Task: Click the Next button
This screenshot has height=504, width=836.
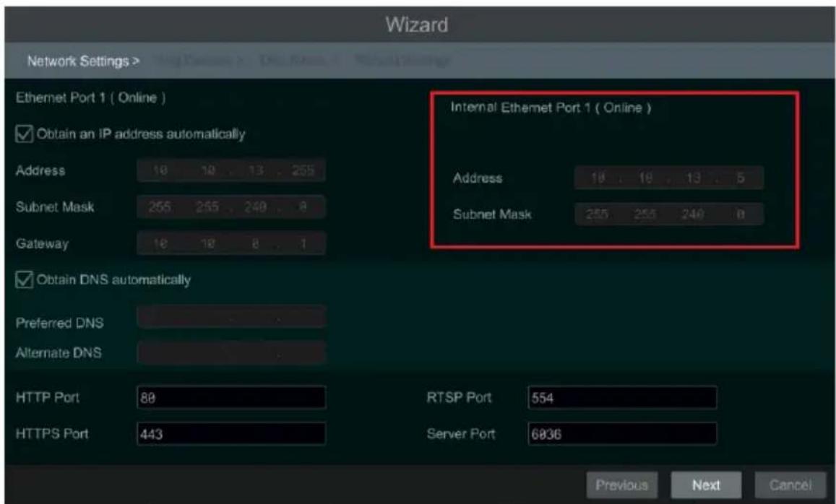Action: tap(706, 485)
